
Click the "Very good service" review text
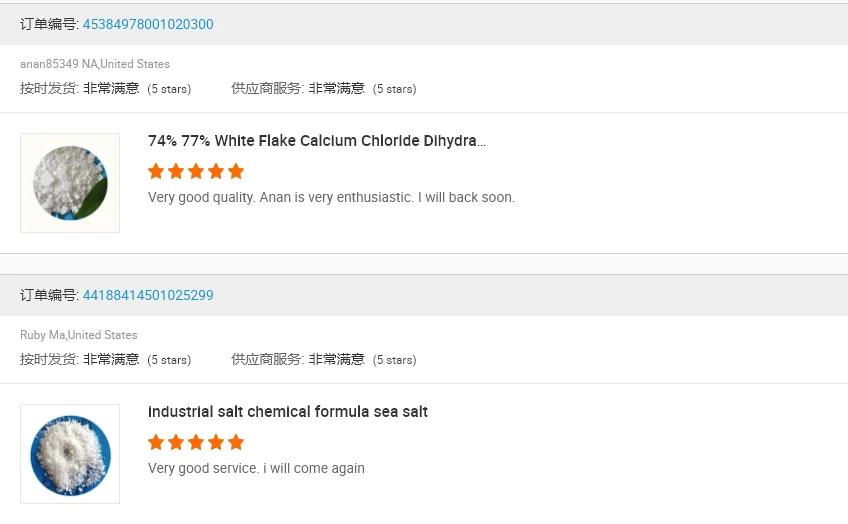coord(256,468)
